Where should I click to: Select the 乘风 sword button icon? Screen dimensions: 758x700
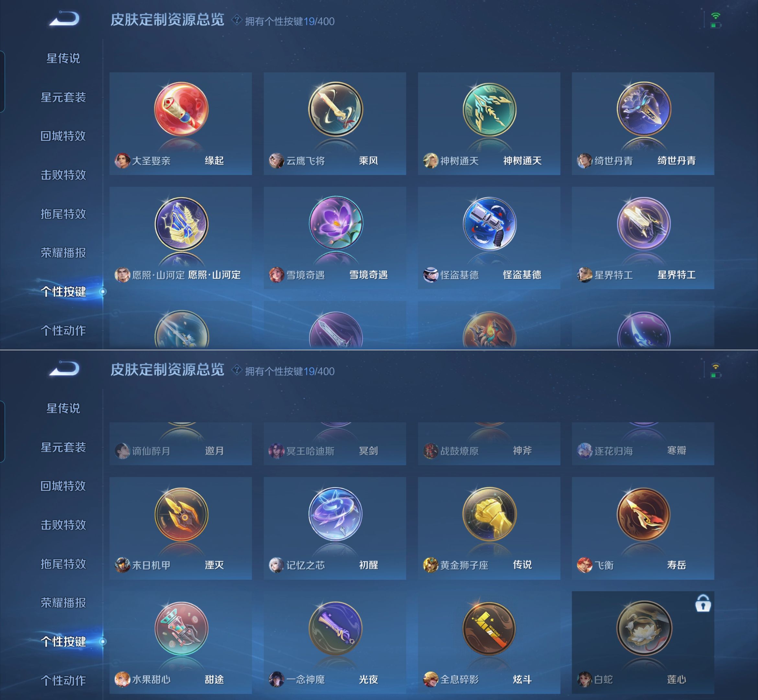coord(336,109)
